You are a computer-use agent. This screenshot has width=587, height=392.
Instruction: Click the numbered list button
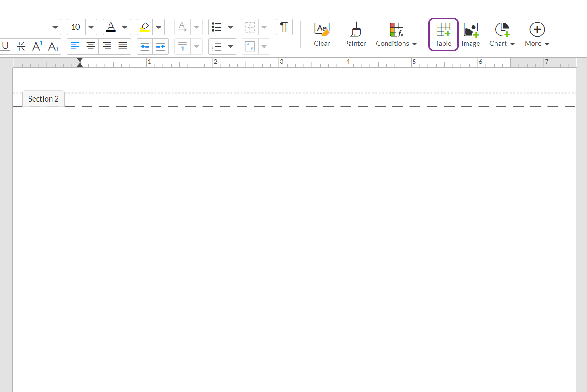tap(216, 46)
